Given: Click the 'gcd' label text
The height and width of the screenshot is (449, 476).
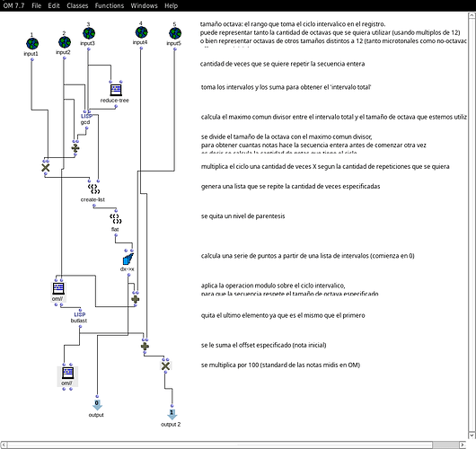Looking at the screenshot, I should click(x=85, y=122).
